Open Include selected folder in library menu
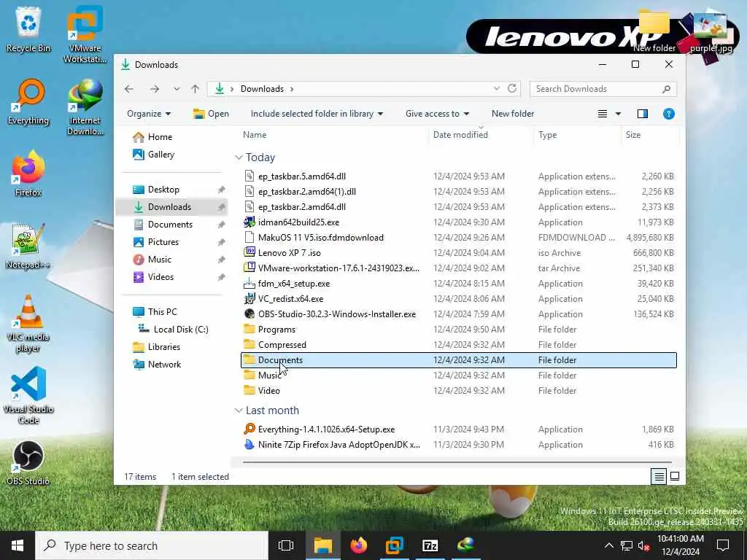Screen dimensions: 747x560 click(317, 114)
